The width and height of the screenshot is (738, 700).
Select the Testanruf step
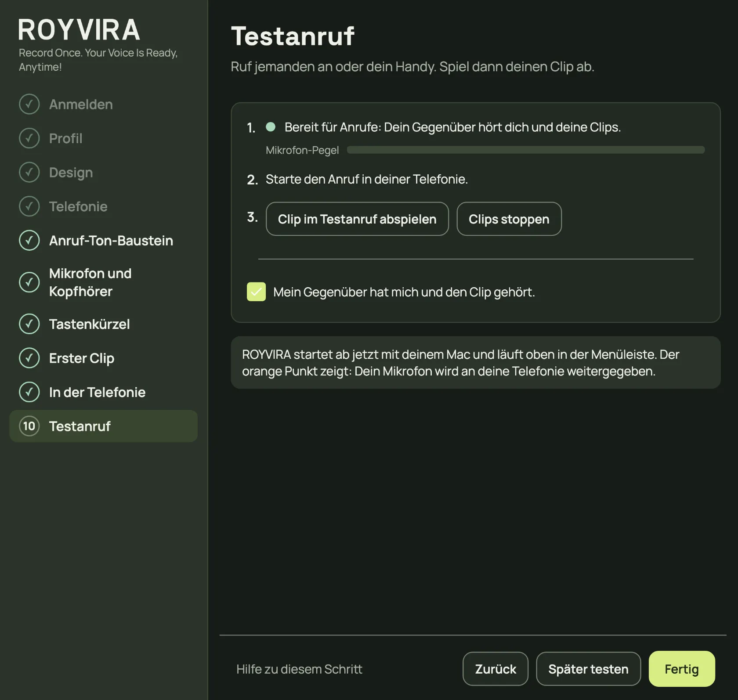click(x=103, y=426)
